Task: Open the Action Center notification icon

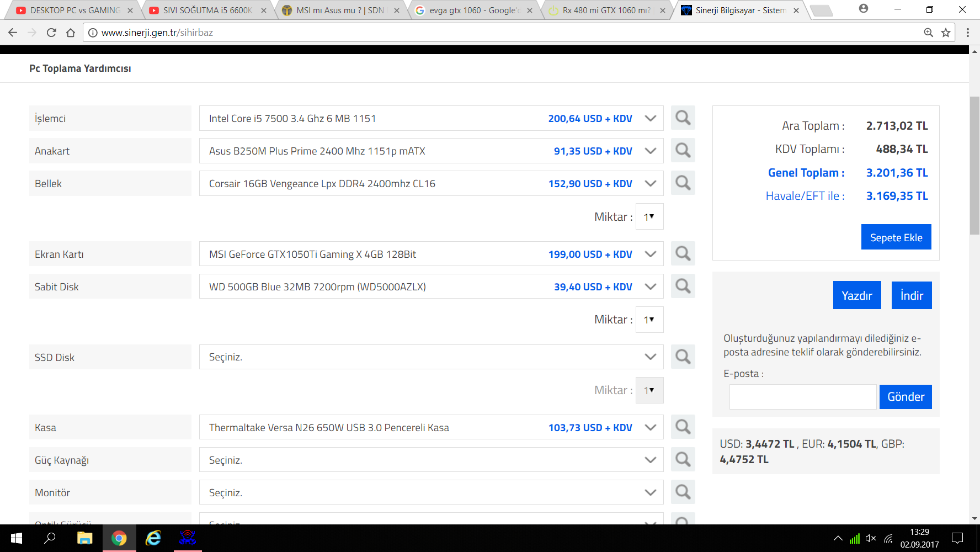Action: point(957,538)
